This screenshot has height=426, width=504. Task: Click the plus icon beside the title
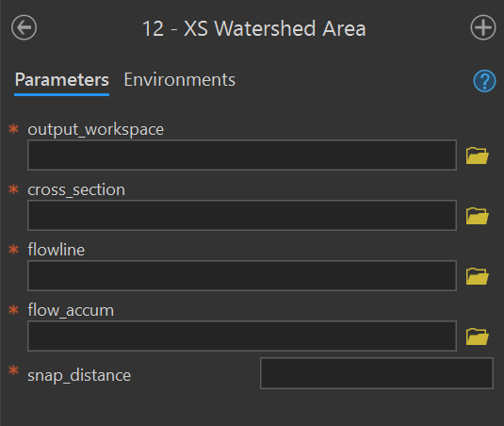pos(483,27)
